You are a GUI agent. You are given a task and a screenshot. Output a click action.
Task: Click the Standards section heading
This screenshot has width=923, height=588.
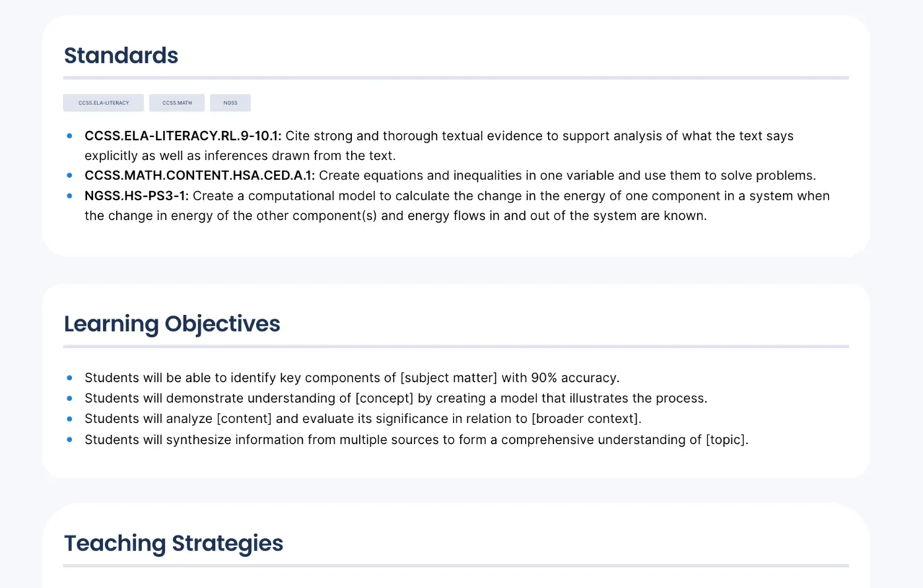coord(121,55)
